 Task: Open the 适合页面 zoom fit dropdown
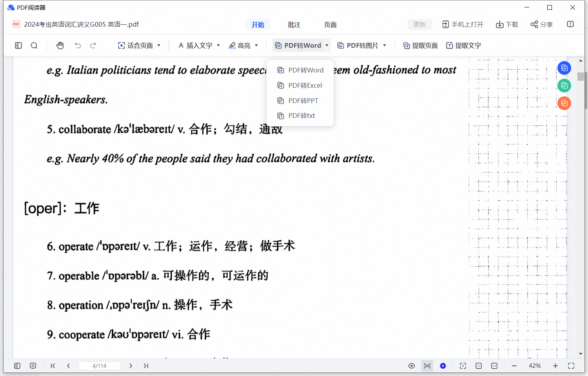(139, 45)
